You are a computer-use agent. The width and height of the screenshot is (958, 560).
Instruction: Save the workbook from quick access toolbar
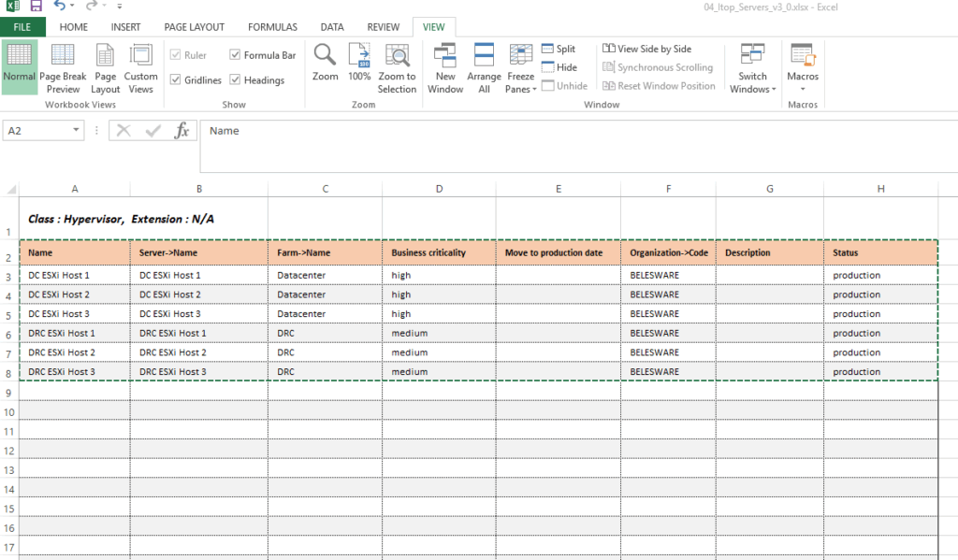point(36,7)
